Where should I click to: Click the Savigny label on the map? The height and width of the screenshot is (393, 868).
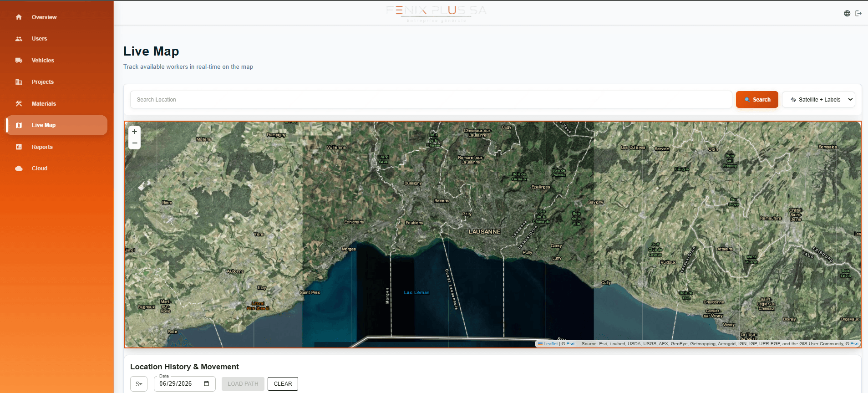(596, 202)
